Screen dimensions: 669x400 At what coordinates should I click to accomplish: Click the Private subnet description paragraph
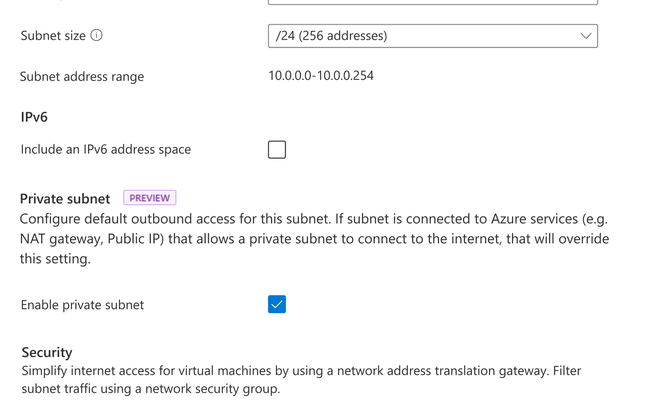click(x=314, y=239)
